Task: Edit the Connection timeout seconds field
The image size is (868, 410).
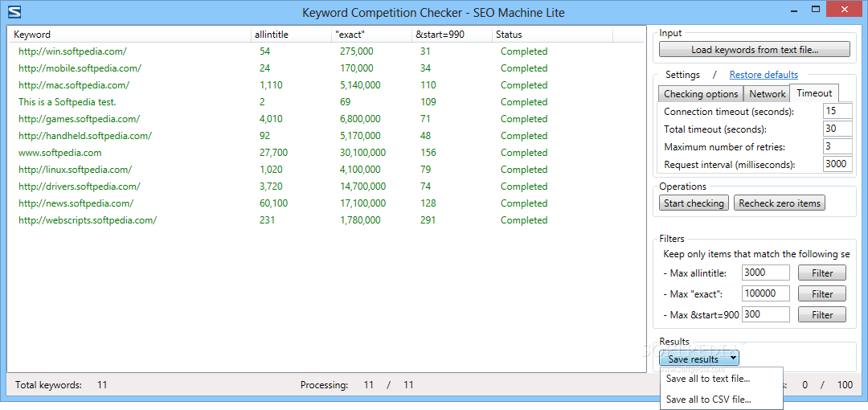Action: pos(837,111)
